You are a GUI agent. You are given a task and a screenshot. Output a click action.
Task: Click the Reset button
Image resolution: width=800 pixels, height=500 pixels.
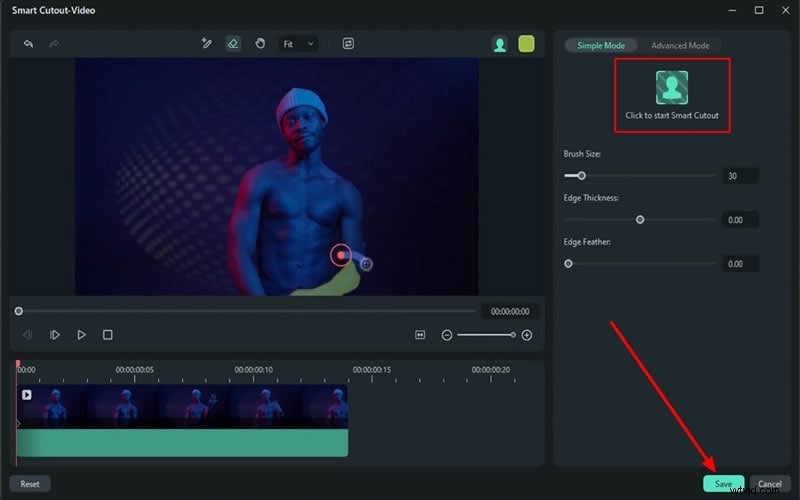click(x=30, y=484)
